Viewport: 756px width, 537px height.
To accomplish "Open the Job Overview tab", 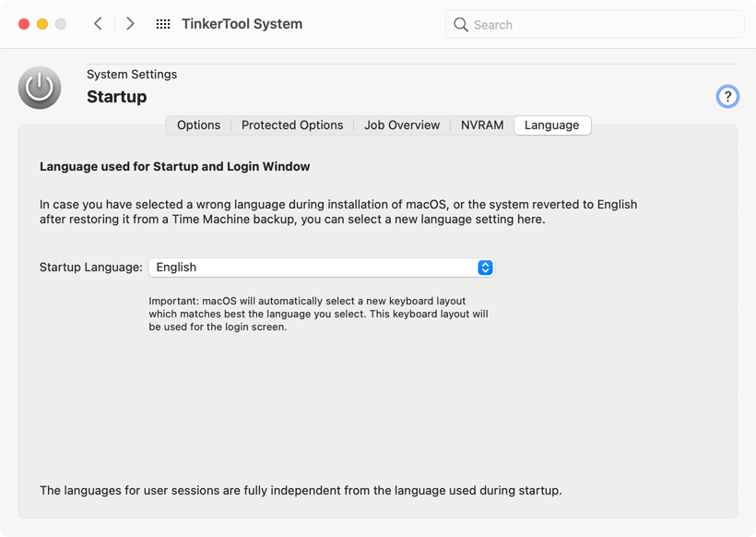I will pyautogui.click(x=402, y=125).
